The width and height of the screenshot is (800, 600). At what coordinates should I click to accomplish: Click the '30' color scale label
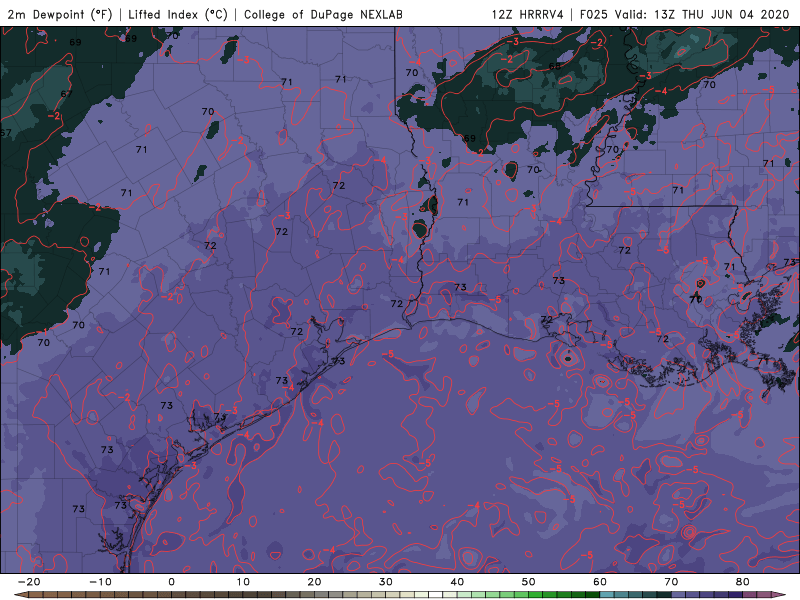click(x=386, y=582)
